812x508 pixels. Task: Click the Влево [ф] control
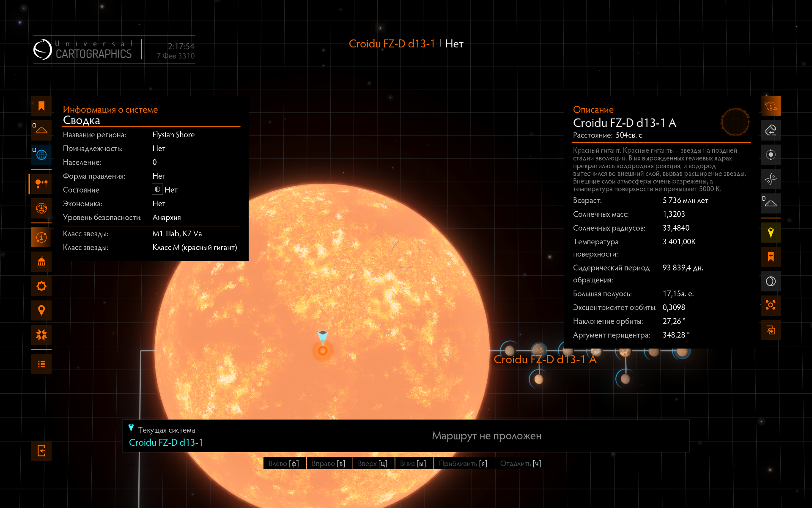point(284,464)
